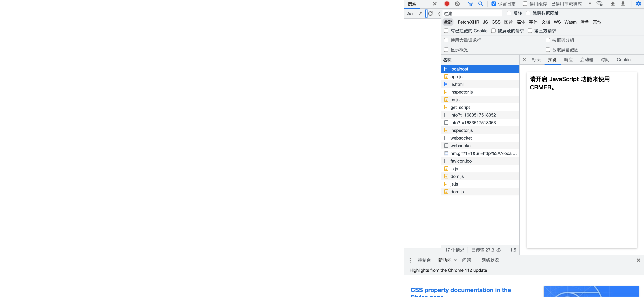Click the red record network log button
The image size is (644, 297).
coord(447,4)
